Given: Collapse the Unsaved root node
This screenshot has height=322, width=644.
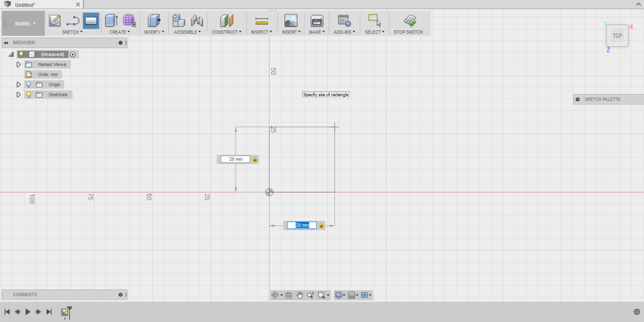Looking at the screenshot, I should click(11, 54).
